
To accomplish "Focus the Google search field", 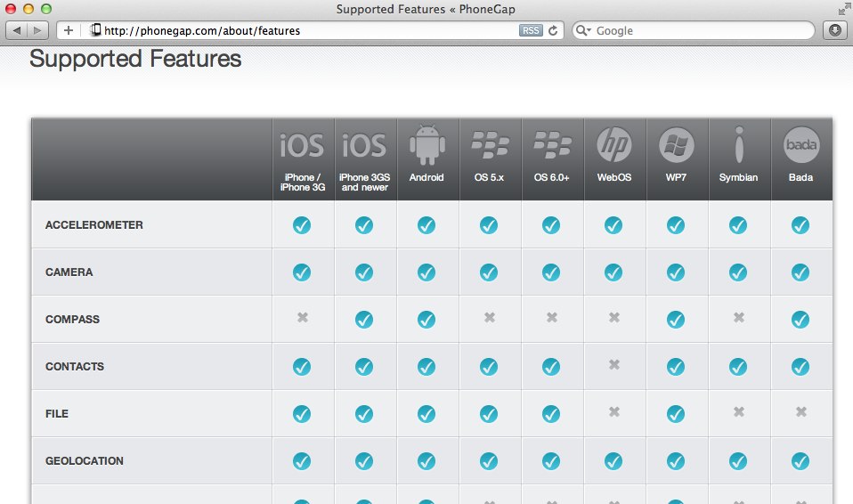I will [x=693, y=30].
